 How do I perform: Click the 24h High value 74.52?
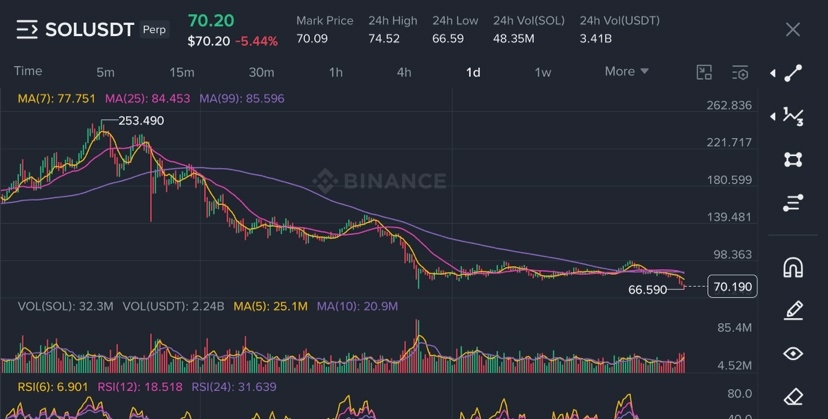384,39
